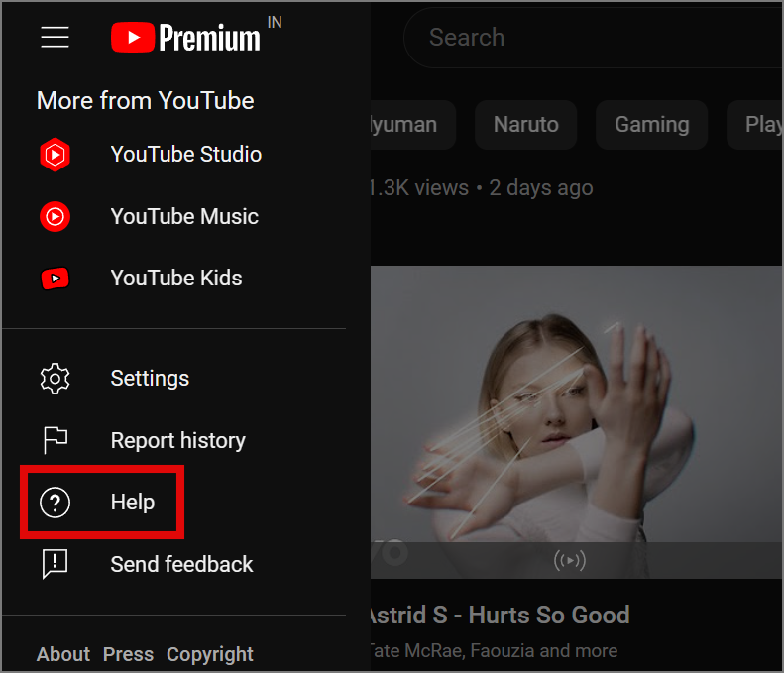
Task: Click the Send feedback exclamation icon
Action: (55, 564)
